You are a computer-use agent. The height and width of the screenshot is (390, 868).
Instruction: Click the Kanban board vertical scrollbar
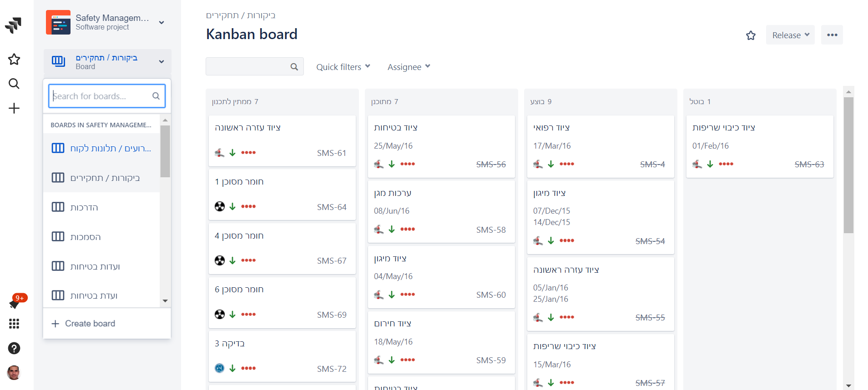point(848,165)
